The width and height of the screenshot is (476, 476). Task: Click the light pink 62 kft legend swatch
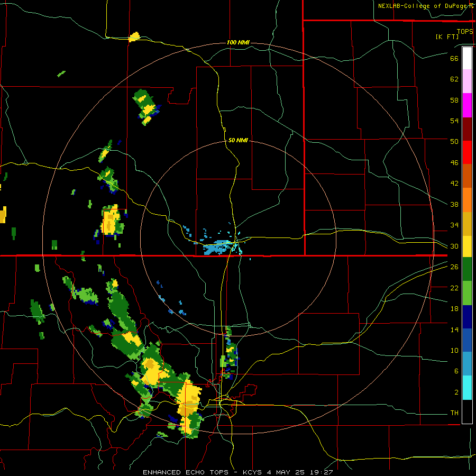tap(467, 81)
